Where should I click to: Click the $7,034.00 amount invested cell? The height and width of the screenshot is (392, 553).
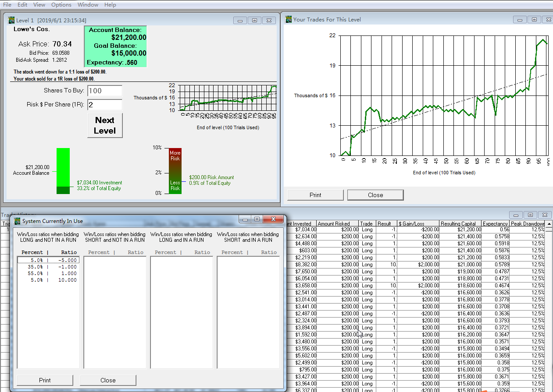coord(305,230)
